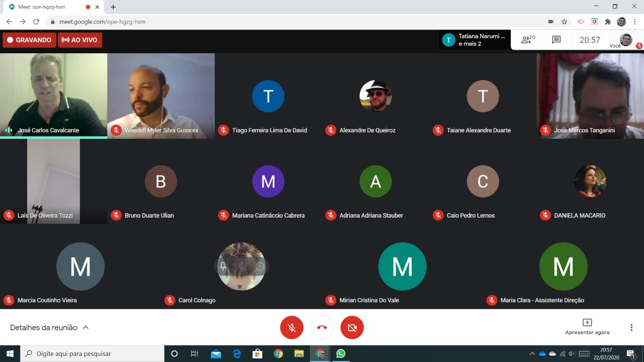Click muted mic icon of Marcia Coutinho Vieira
This screenshot has width=644, height=362.
pyautogui.click(x=9, y=300)
